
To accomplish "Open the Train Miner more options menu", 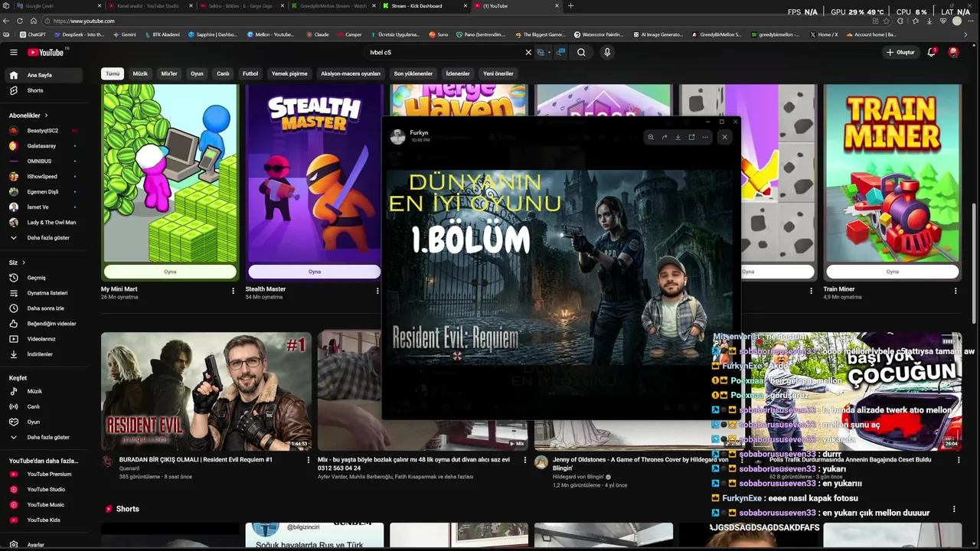I will 955,291.
